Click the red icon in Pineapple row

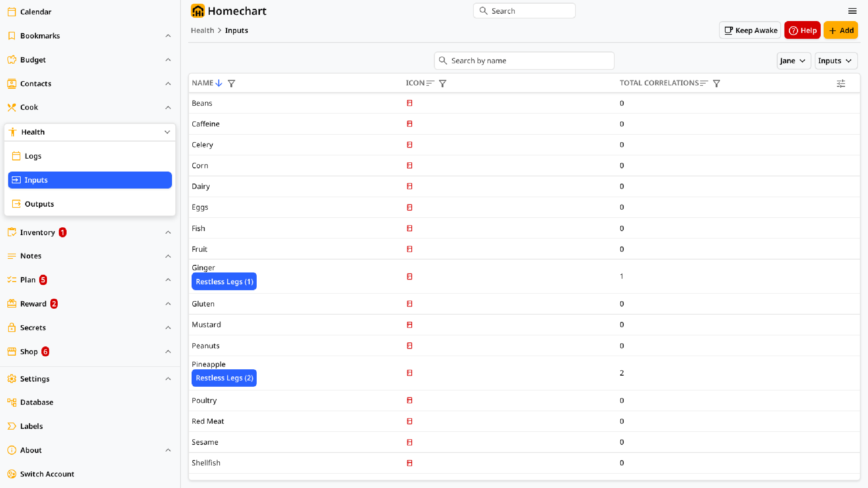click(x=409, y=373)
